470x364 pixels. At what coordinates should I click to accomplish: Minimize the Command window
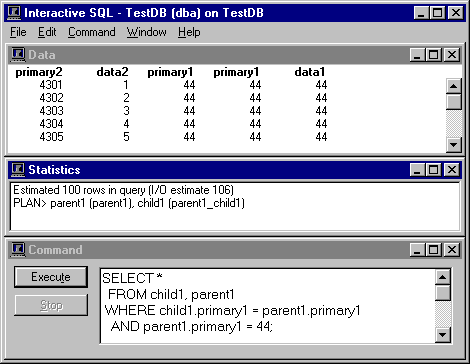pyautogui.click(x=417, y=250)
